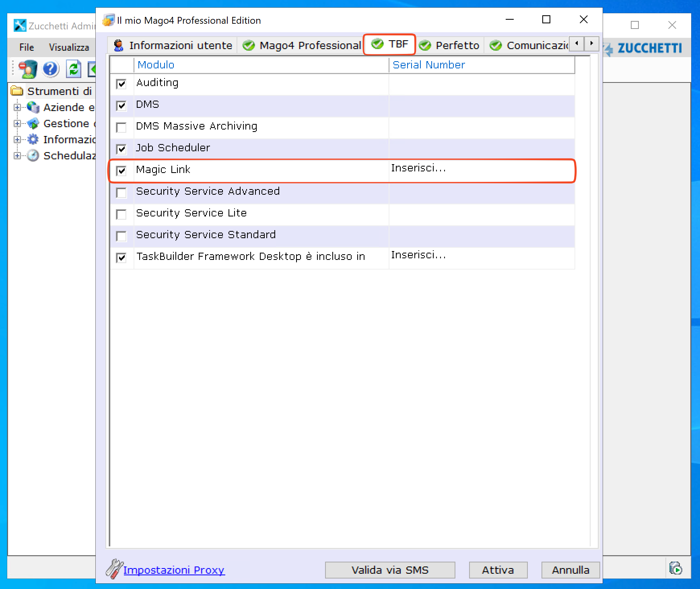The image size is (700, 589).
Task: Click the Schedulazione clock icon in tree
Action: (x=33, y=156)
